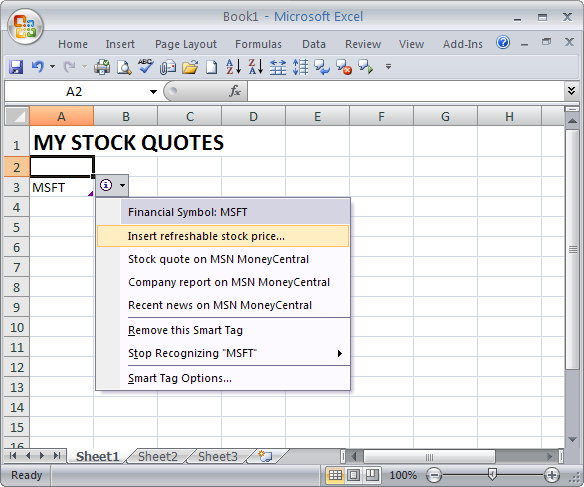Click the zoom slider handle
The image size is (584, 487).
click(492, 474)
